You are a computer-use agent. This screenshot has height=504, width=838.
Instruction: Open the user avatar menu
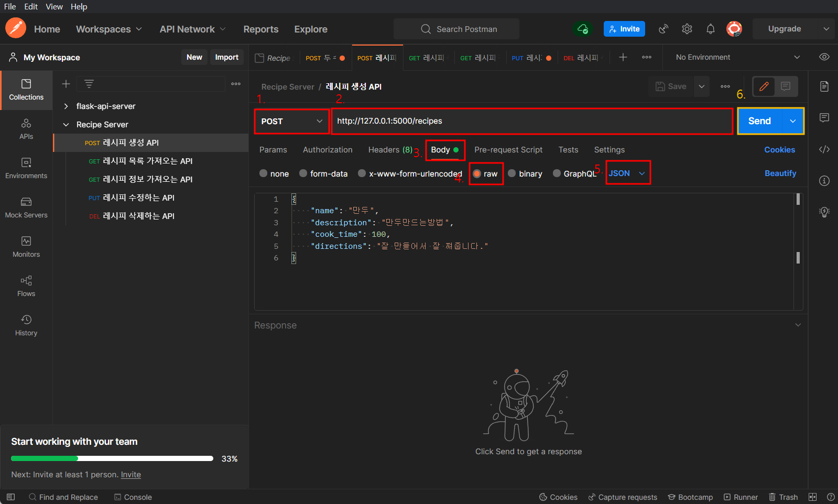point(734,29)
